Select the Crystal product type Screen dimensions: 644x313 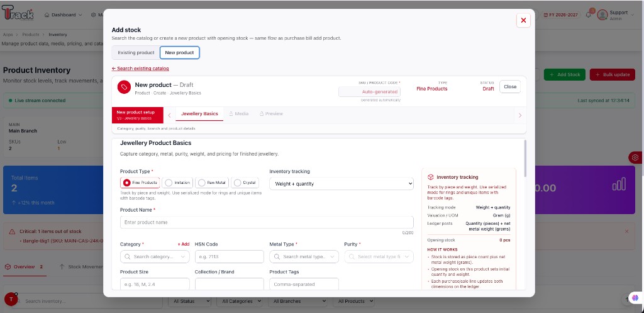click(245, 183)
